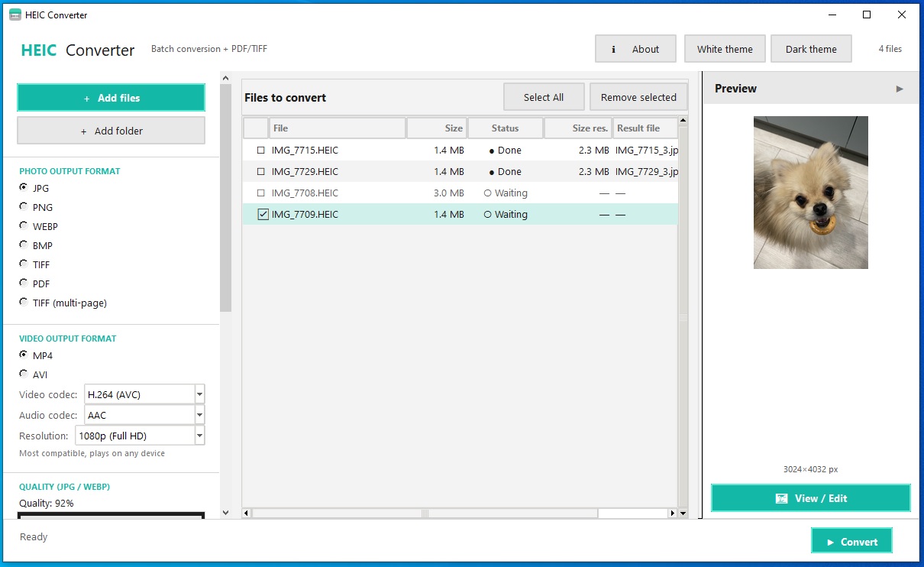Click the Size res. column header
Viewport: 924px width, 567px height.
pyautogui.click(x=578, y=128)
